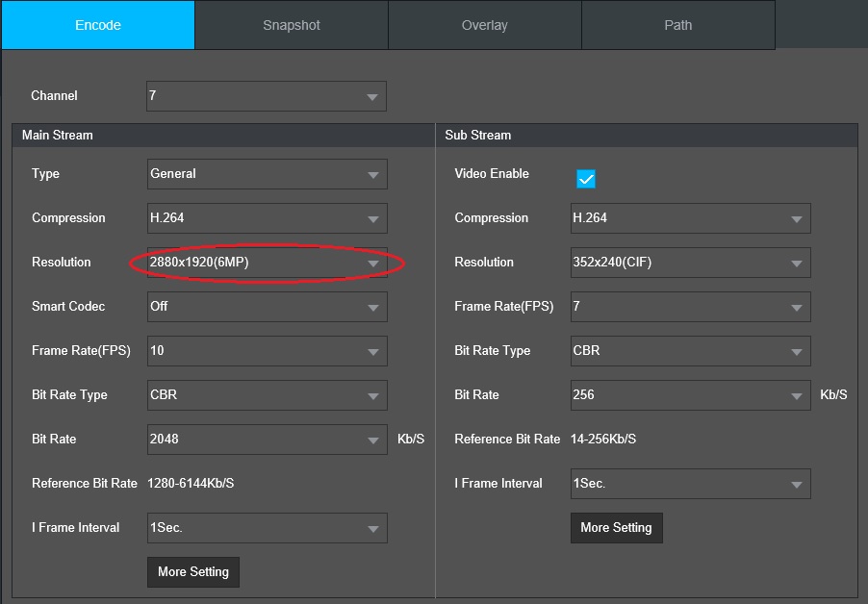This screenshot has width=868, height=604.
Task: Select Sub Stream Bit Rate value dropdown
Action: click(690, 395)
